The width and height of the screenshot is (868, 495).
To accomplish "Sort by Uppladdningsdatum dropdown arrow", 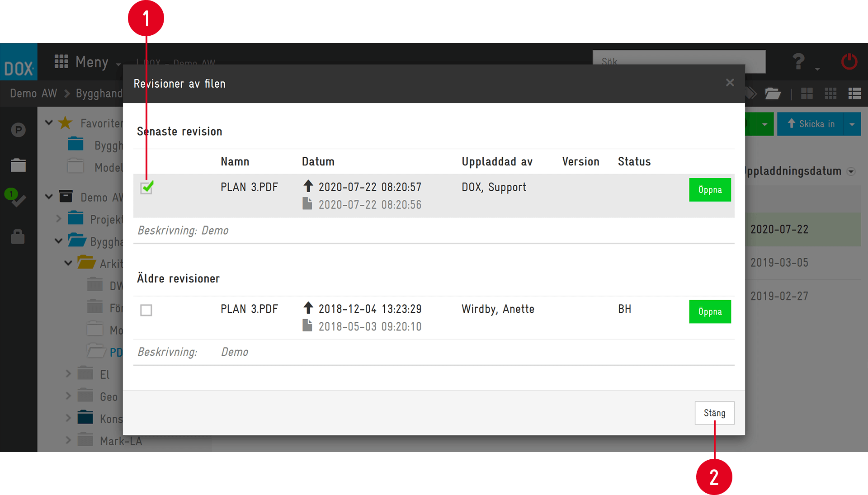I will click(851, 172).
